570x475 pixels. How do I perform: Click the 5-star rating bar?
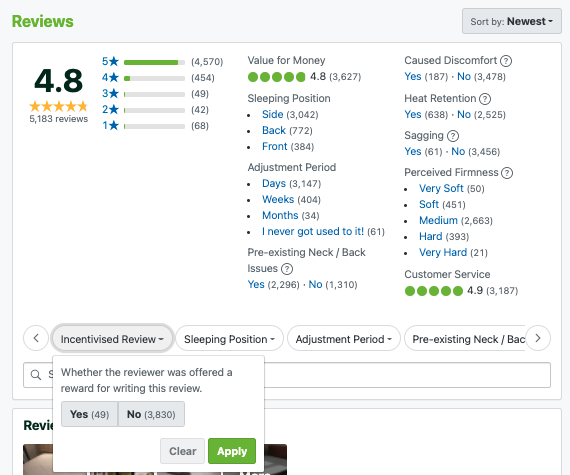[x=154, y=63]
